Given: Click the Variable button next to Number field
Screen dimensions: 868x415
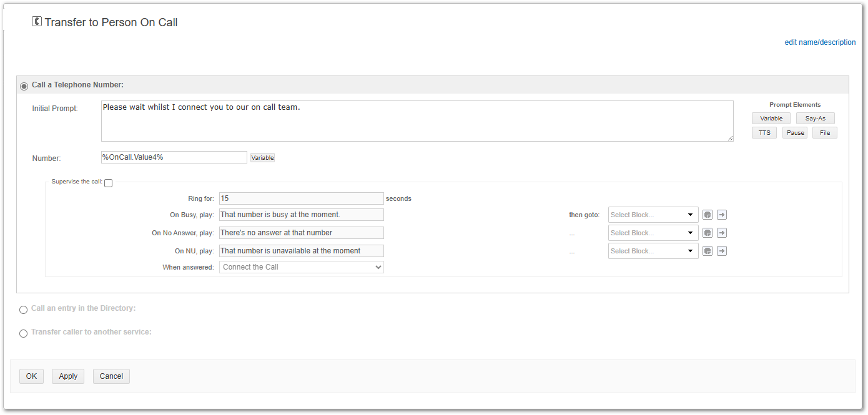Looking at the screenshot, I should pos(262,158).
